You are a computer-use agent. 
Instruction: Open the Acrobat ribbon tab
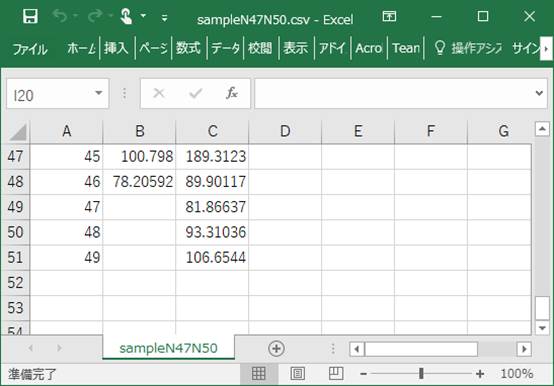tap(369, 48)
